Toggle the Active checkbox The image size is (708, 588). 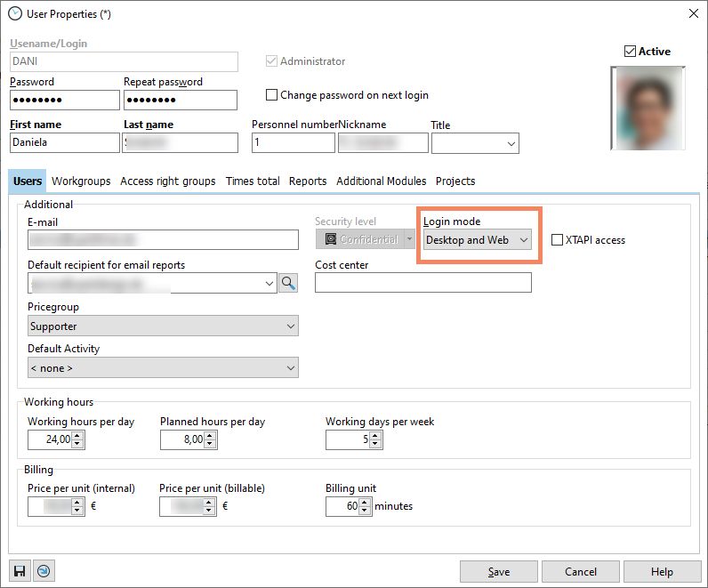click(630, 52)
